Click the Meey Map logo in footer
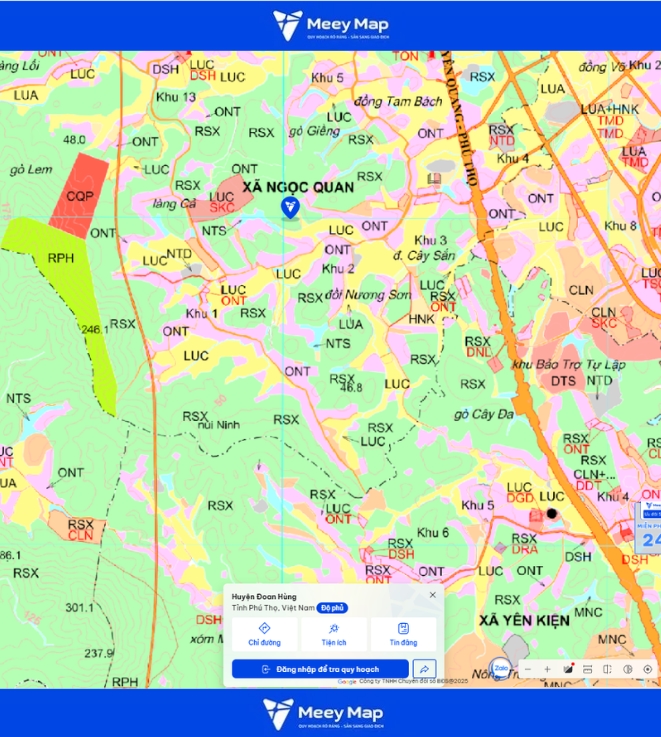This screenshot has height=737, width=661. [x=323, y=713]
